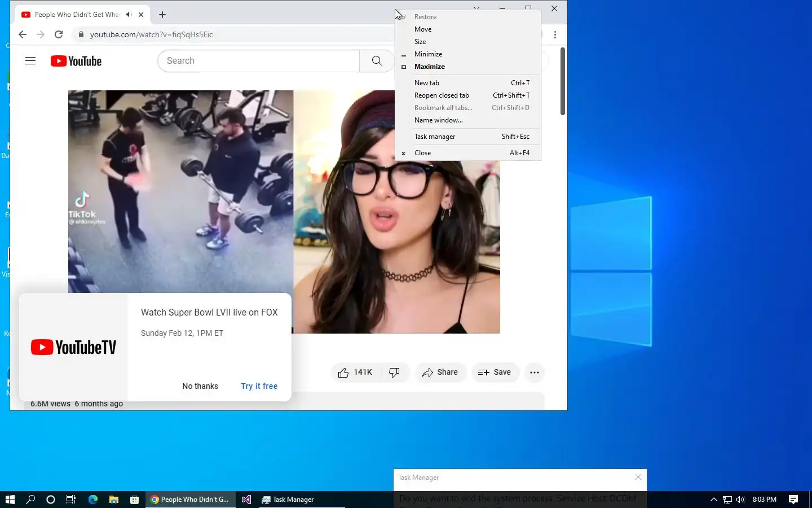The image size is (812, 508).
Task: Click the video player
Action: pyautogui.click(x=284, y=212)
